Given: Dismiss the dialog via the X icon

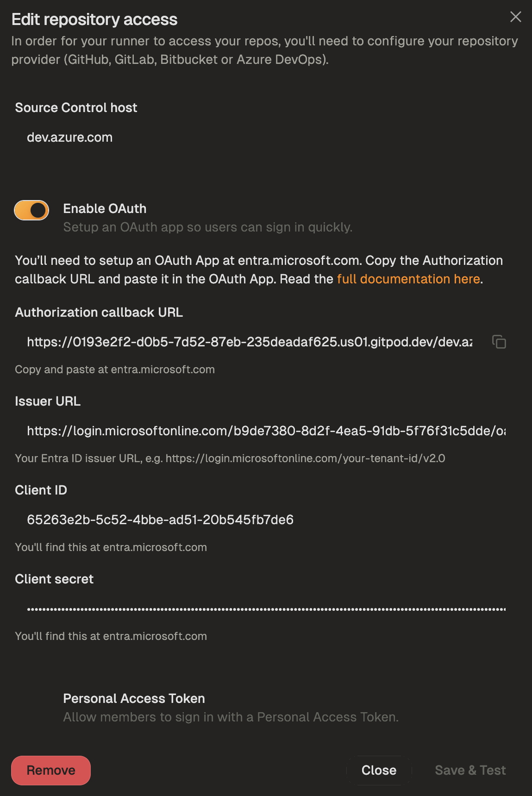Looking at the screenshot, I should [x=515, y=17].
